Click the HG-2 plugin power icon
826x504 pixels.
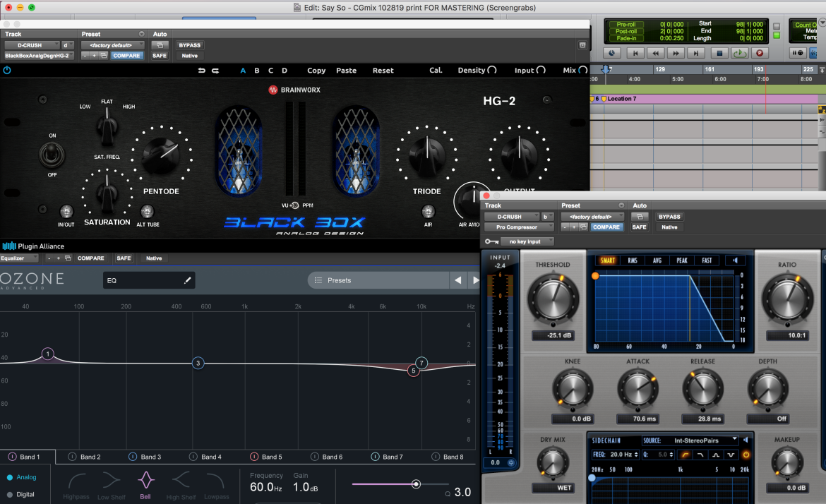click(x=7, y=70)
